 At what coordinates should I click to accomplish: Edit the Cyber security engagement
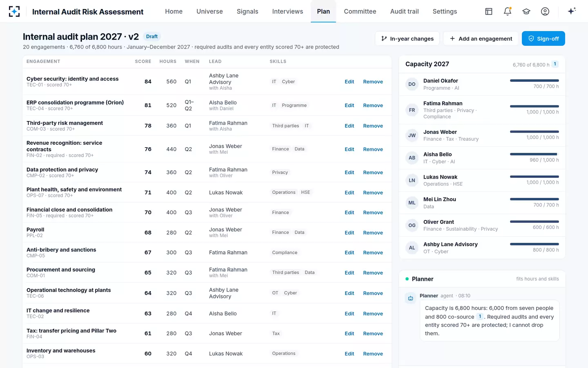(x=349, y=82)
